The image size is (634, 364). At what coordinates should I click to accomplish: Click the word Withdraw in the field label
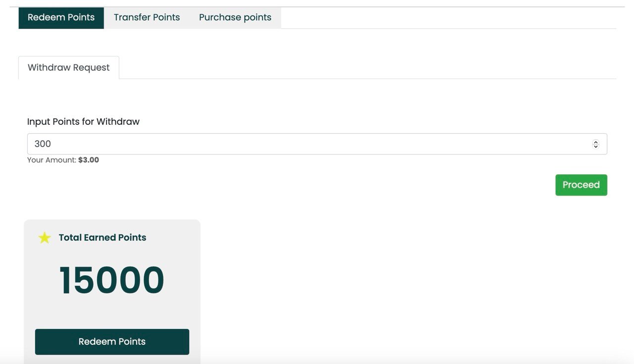pyautogui.click(x=118, y=122)
